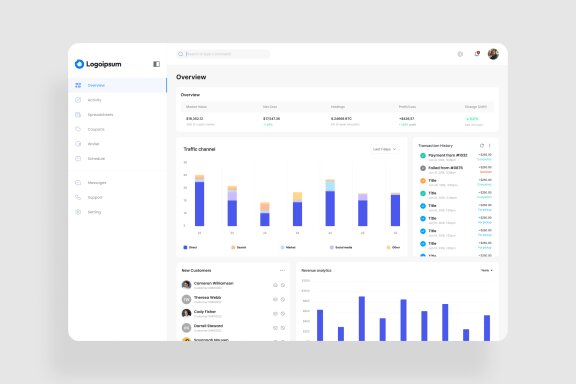Open the Spreadsheets sidebar menu item

click(118, 115)
